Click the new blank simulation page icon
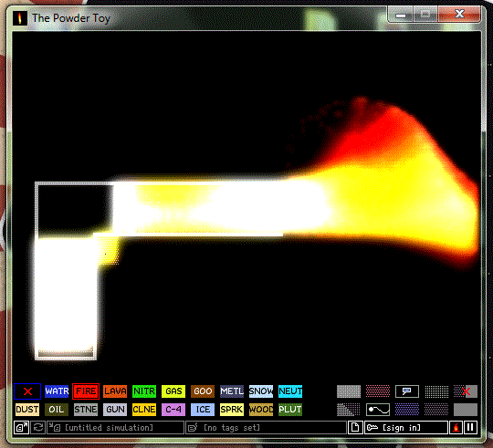 355,428
